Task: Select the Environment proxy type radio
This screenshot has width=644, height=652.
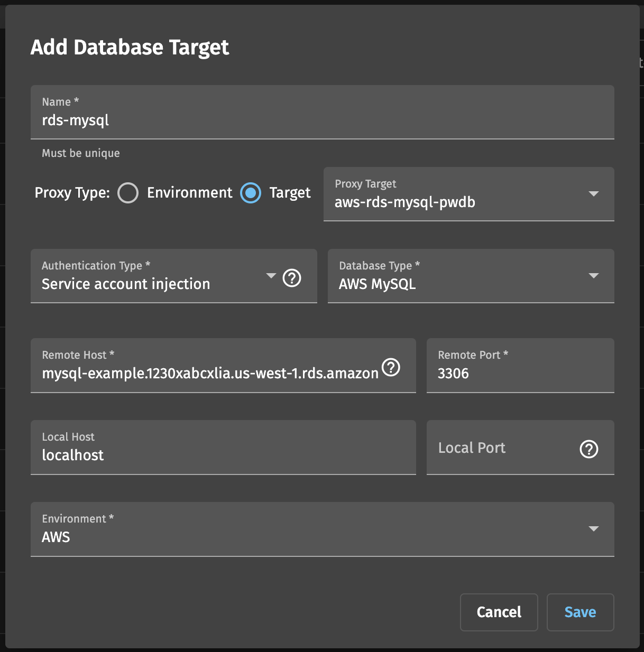Action: pyautogui.click(x=128, y=193)
